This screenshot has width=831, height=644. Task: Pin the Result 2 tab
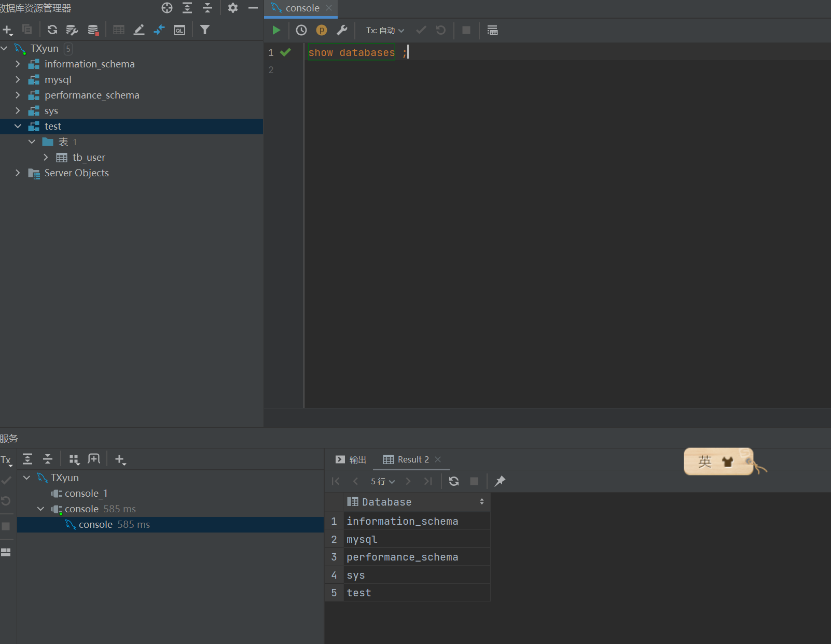click(x=500, y=481)
